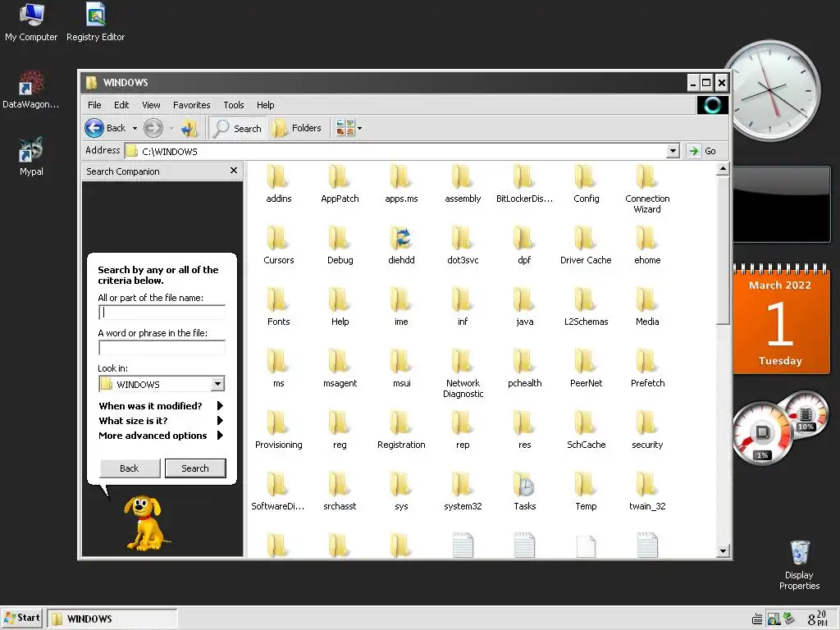Expand What size is it option

(x=160, y=421)
